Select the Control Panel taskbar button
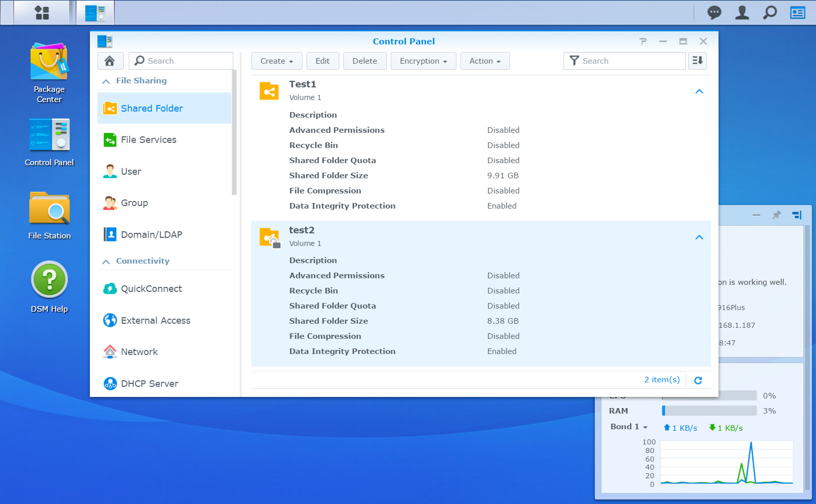Viewport: 816px width, 504px height. [x=95, y=13]
